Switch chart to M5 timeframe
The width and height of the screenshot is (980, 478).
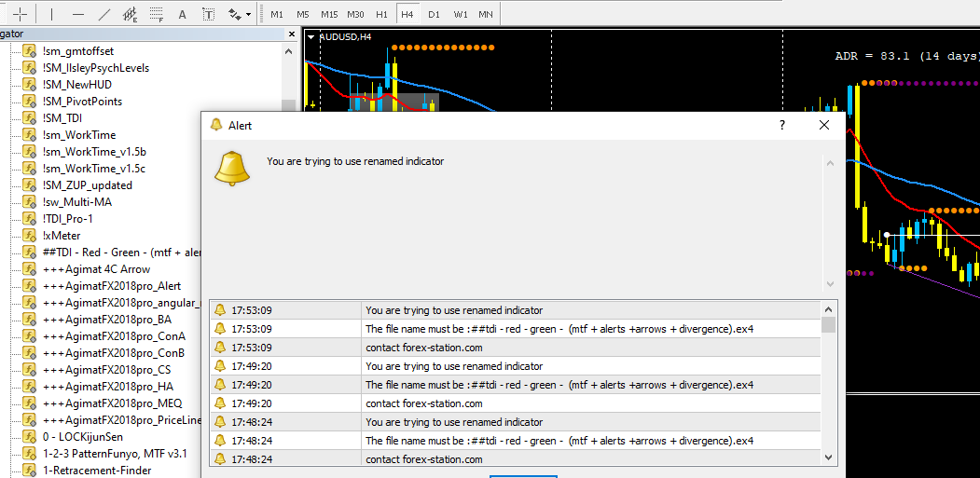pos(303,14)
